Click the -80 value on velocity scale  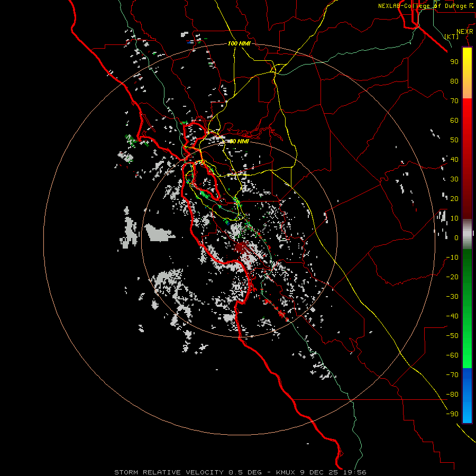click(x=452, y=395)
